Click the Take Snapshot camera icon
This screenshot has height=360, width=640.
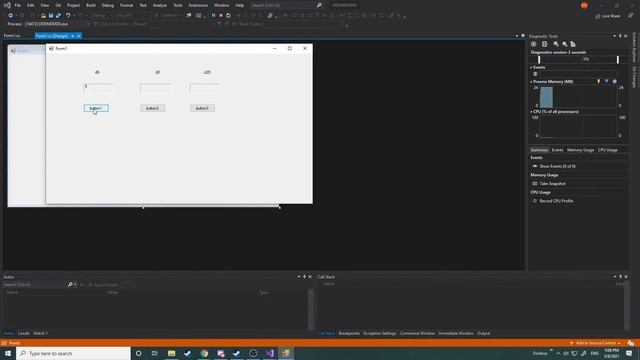[x=535, y=184]
